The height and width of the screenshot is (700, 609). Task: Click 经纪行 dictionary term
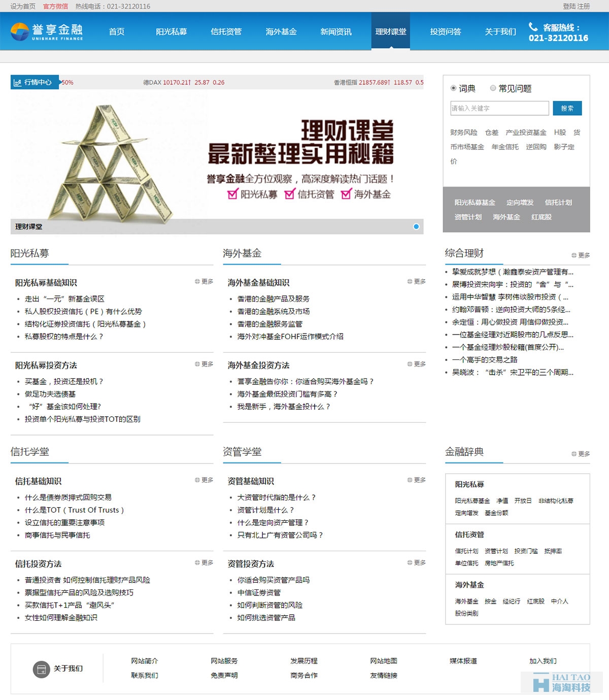[512, 602]
